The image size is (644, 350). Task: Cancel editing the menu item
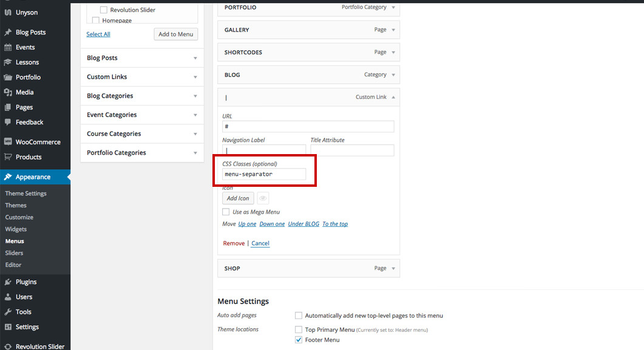coord(260,243)
